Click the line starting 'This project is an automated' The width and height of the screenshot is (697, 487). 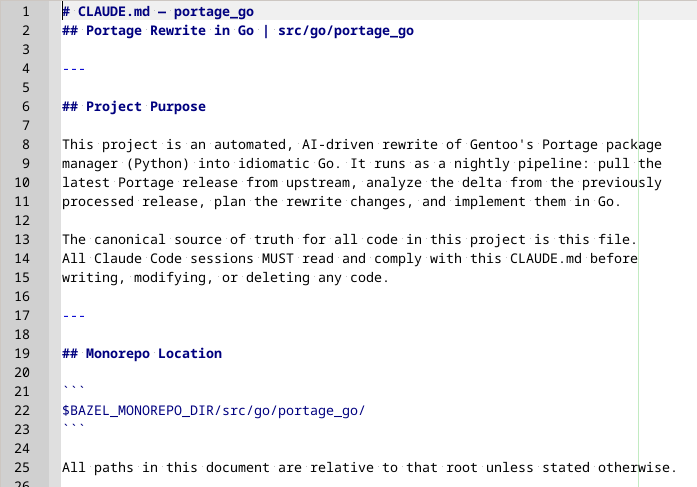pos(362,145)
